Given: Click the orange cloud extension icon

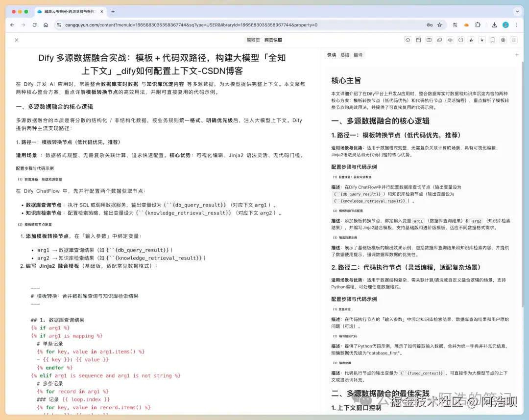Looking at the screenshot, I should point(466,25).
